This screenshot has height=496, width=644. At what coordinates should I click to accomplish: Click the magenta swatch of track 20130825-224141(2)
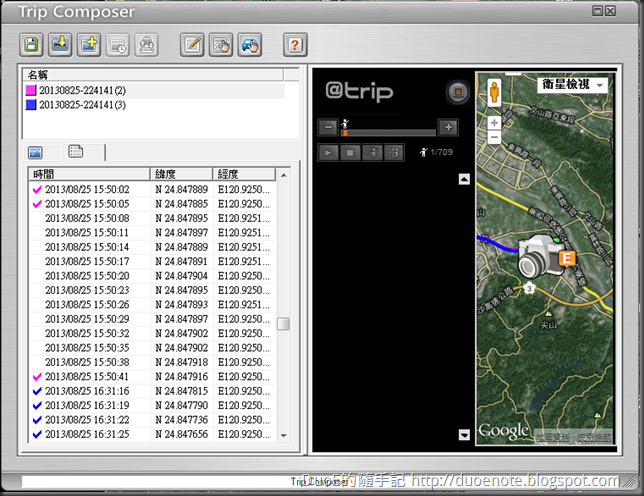click(31, 91)
